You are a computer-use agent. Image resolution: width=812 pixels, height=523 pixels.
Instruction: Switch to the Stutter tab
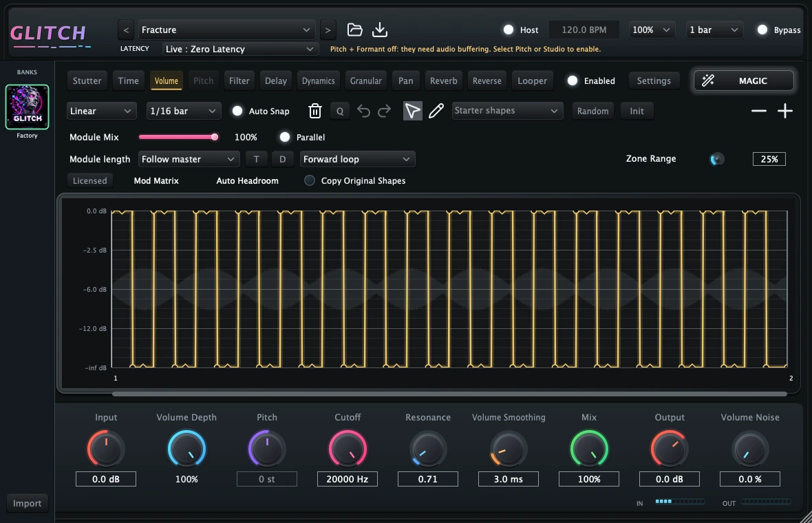pos(87,81)
